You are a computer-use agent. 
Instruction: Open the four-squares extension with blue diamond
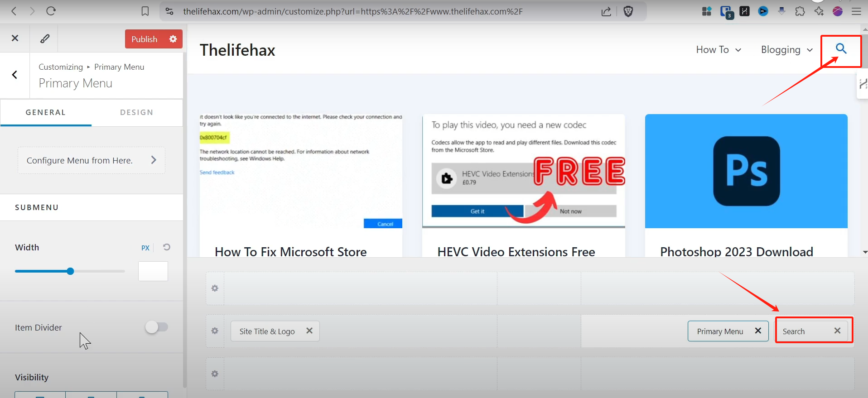[707, 11]
